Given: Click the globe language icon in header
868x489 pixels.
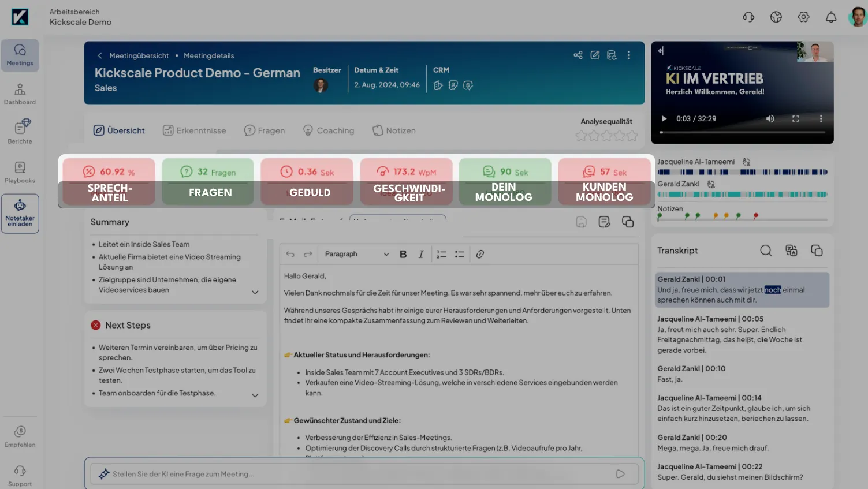Looking at the screenshot, I should (x=776, y=17).
